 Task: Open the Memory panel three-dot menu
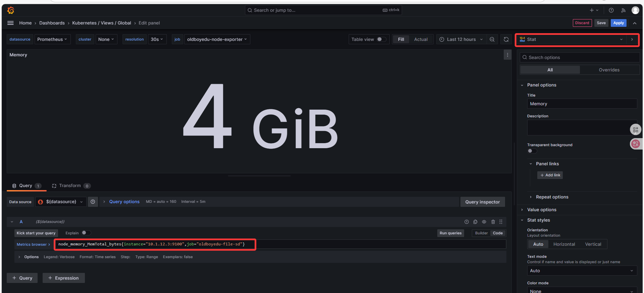coord(507,55)
